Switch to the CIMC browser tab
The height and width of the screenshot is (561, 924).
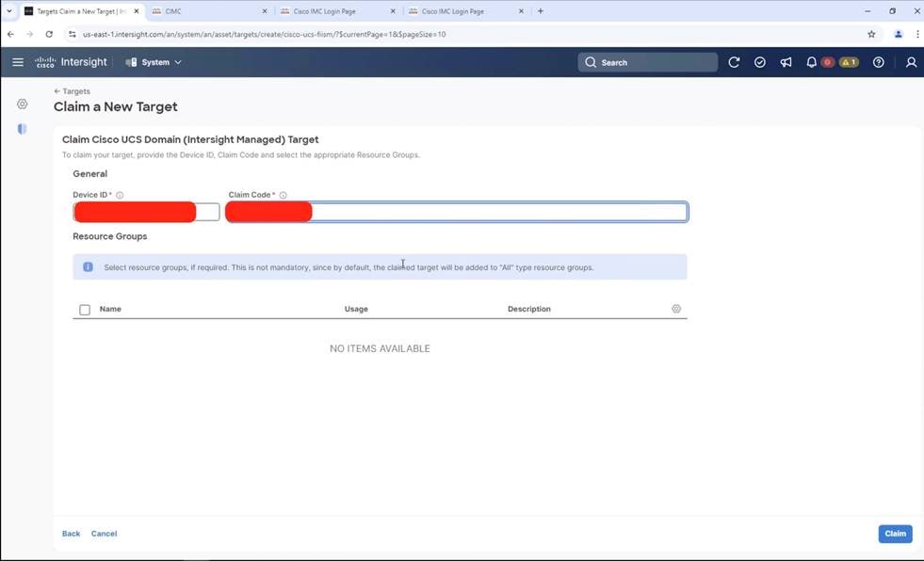[x=173, y=11]
